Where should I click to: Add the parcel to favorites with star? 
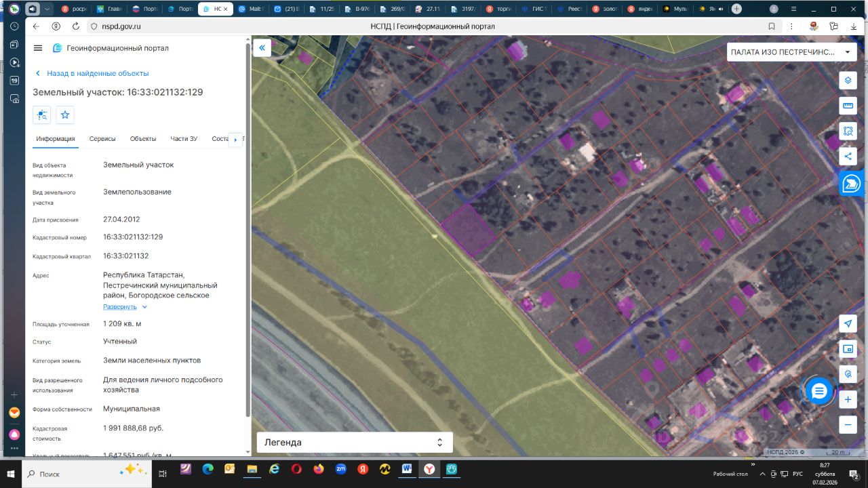[65, 115]
